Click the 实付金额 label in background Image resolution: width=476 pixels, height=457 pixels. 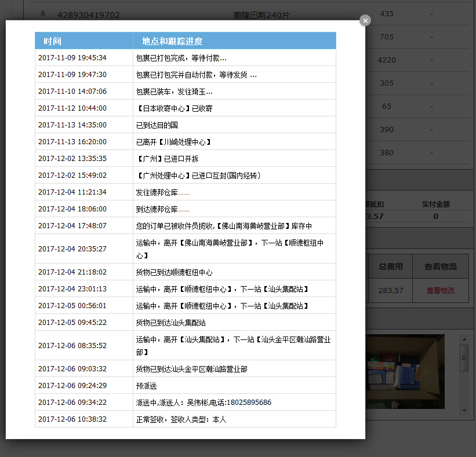pos(435,204)
